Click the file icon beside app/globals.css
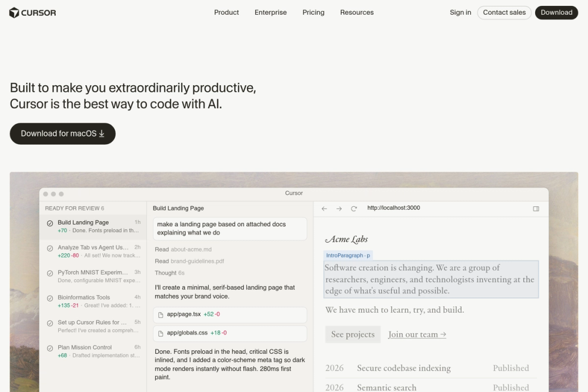The height and width of the screenshot is (392, 588). click(161, 334)
